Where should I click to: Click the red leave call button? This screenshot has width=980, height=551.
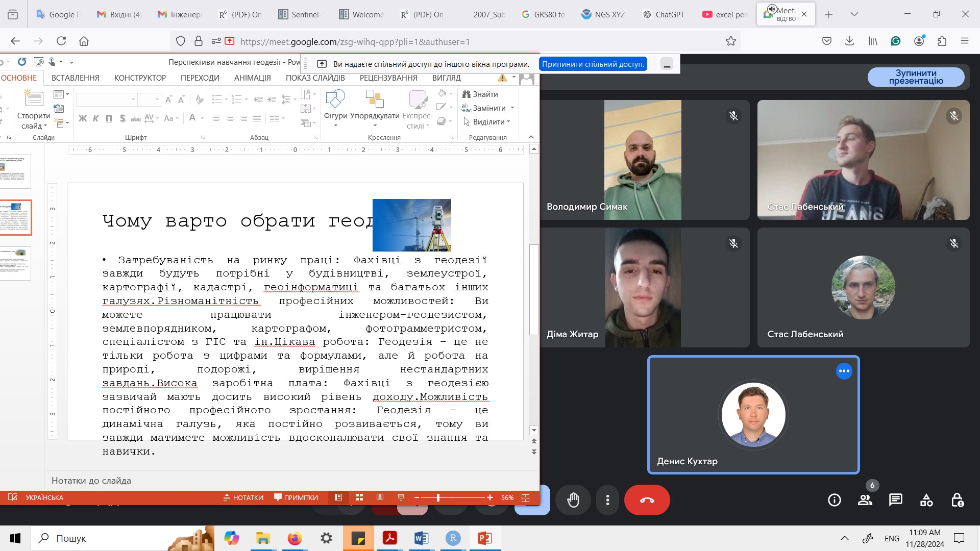click(x=647, y=500)
